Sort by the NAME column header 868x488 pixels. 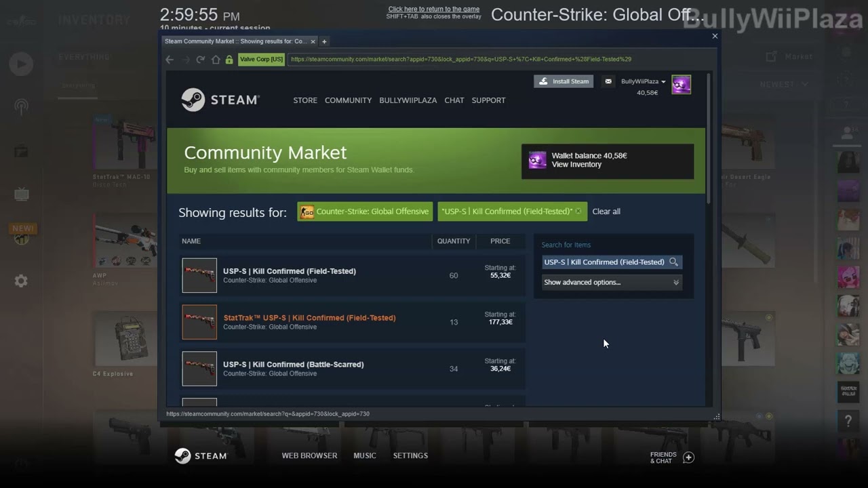pos(191,241)
